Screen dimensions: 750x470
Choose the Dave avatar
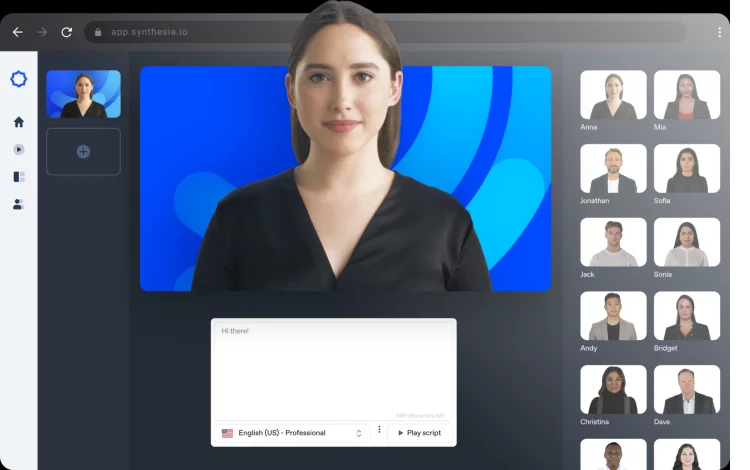[x=687, y=389]
